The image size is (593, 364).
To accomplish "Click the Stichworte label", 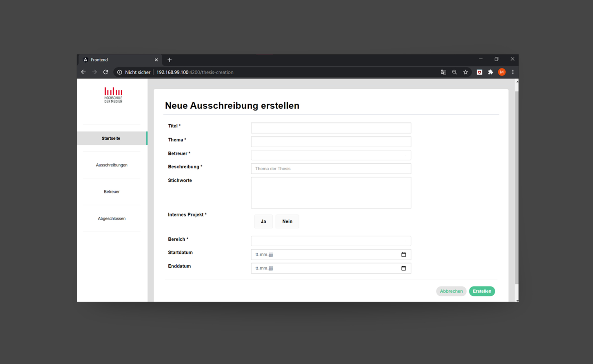I will [180, 180].
